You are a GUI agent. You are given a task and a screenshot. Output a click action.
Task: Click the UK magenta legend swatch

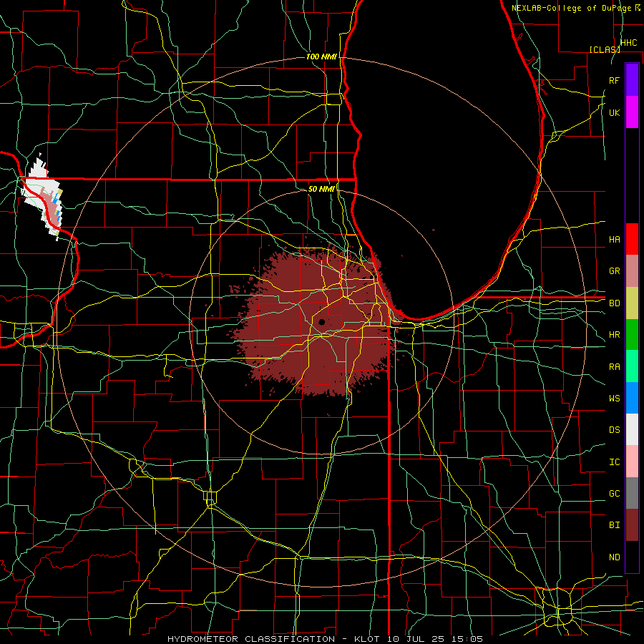pos(632,112)
